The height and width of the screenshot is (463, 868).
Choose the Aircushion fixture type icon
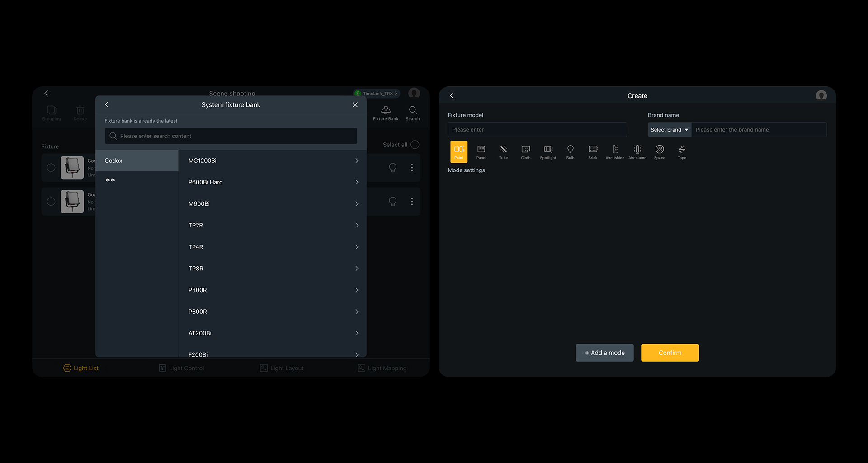(615, 151)
